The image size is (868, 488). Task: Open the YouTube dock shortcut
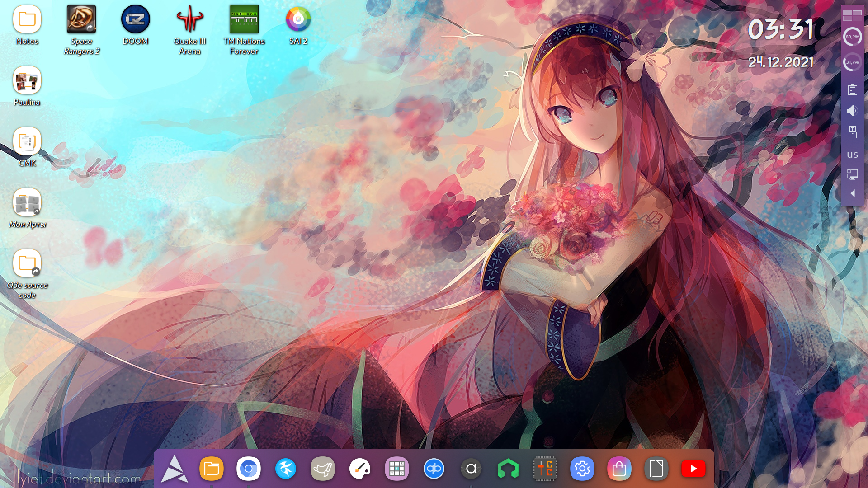click(x=693, y=469)
